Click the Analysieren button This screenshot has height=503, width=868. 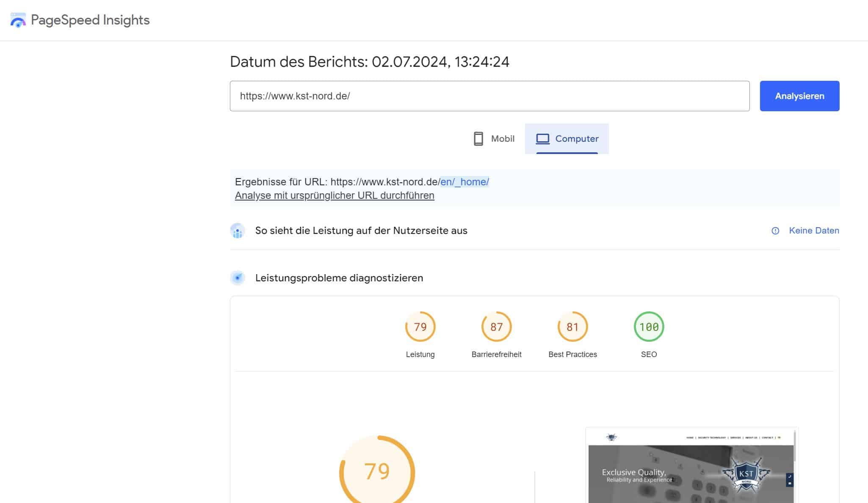[799, 96]
